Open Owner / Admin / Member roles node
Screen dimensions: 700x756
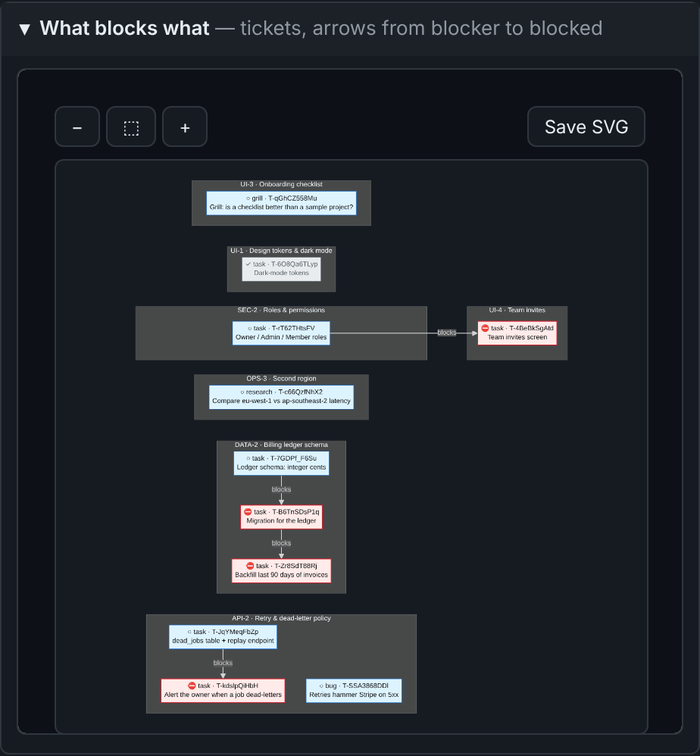coord(281,333)
